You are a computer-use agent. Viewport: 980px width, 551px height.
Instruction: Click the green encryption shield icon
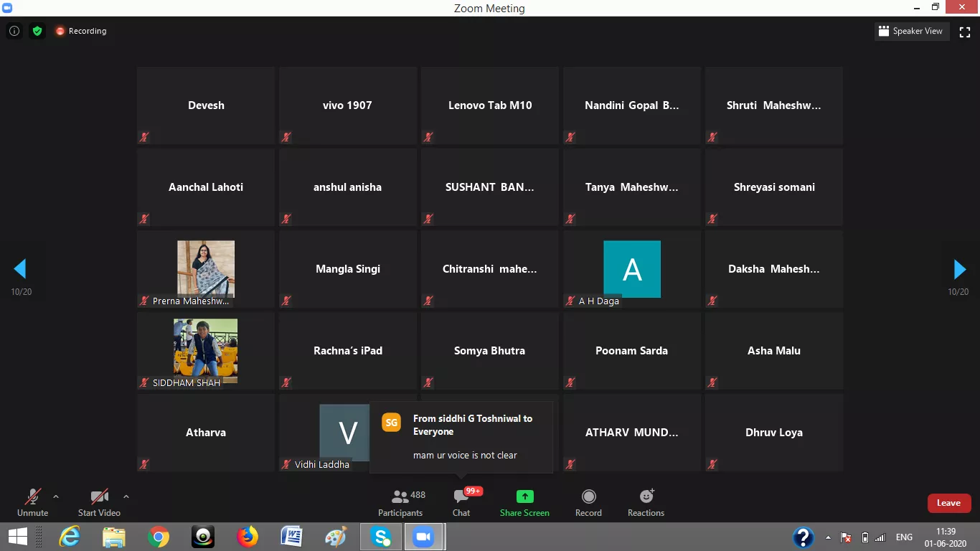(x=37, y=31)
